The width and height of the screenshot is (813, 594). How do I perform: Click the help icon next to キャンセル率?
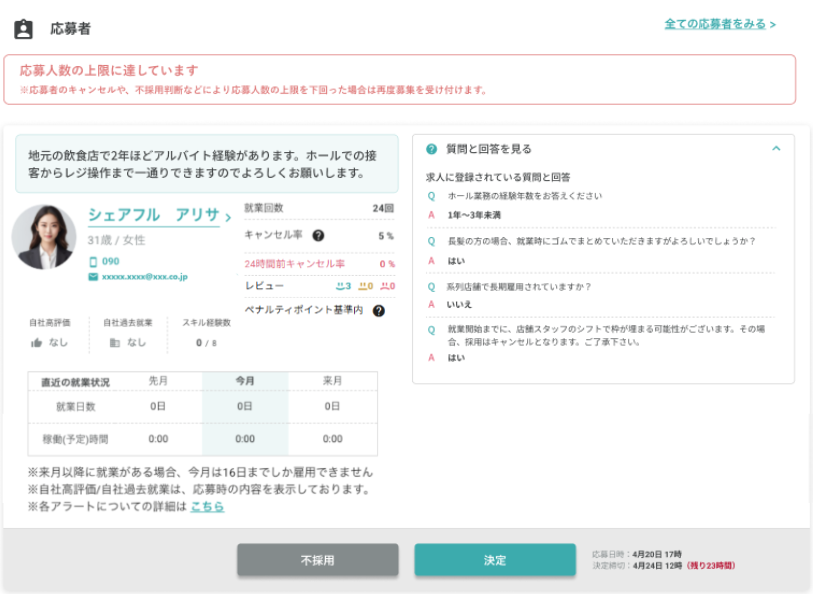(x=318, y=236)
